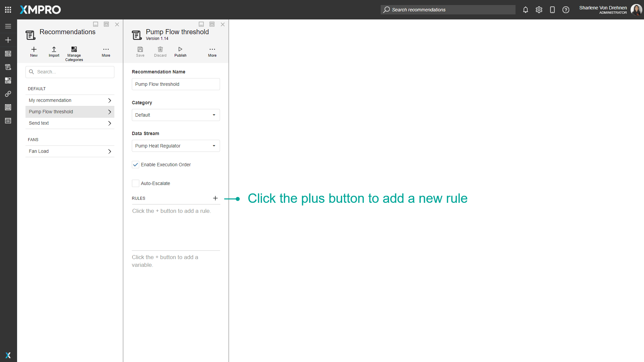Click the plus icon to add a rule
The image size is (644, 362).
215,198
